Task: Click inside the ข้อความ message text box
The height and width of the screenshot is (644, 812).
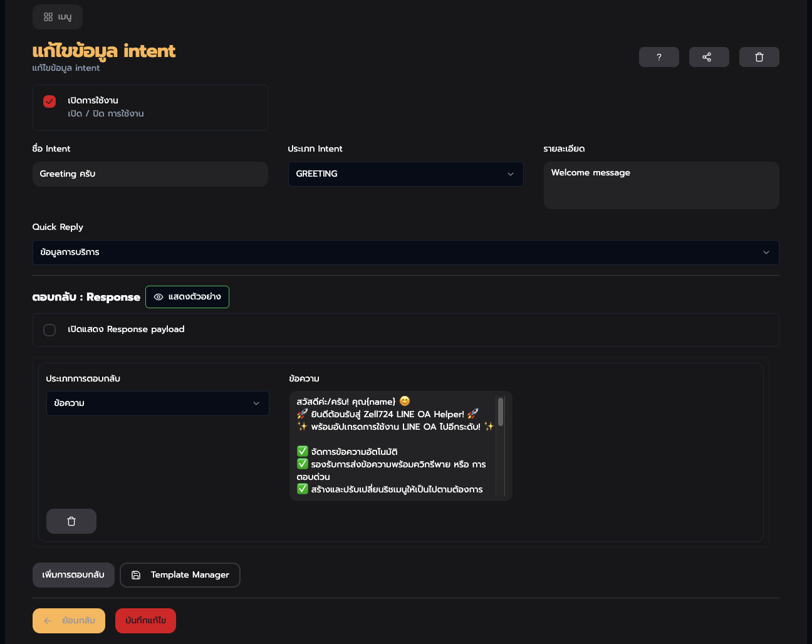Action: pyautogui.click(x=395, y=445)
